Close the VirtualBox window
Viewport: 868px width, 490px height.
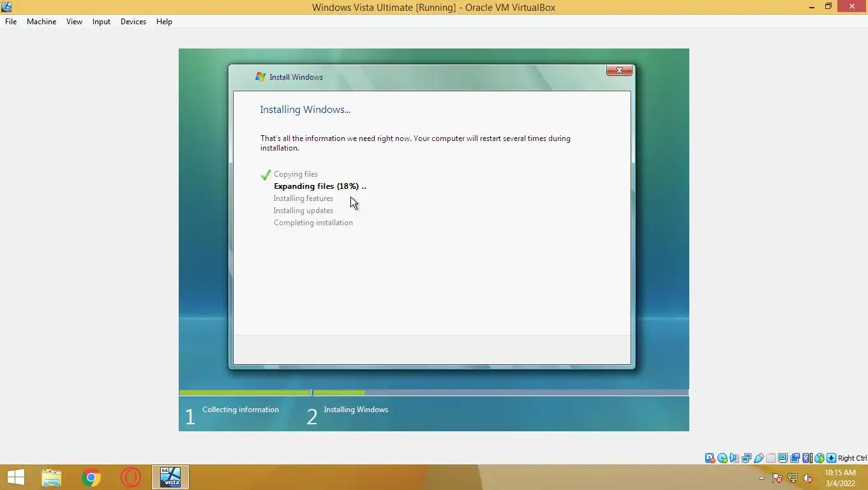click(852, 7)
